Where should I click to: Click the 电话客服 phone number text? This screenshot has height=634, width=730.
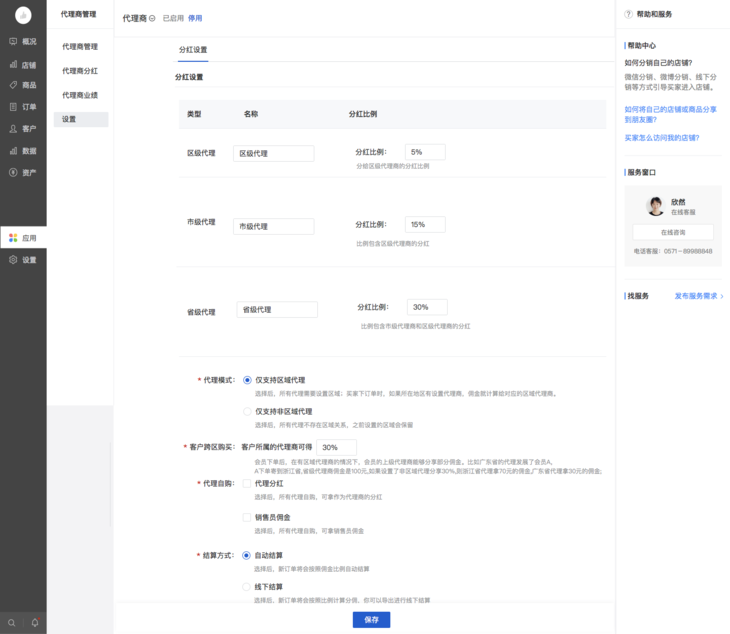pos(673,251)
